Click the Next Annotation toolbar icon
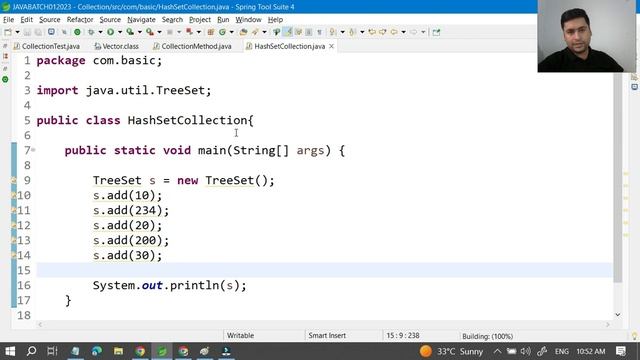 pyautogui.click(x=333, y=32)
